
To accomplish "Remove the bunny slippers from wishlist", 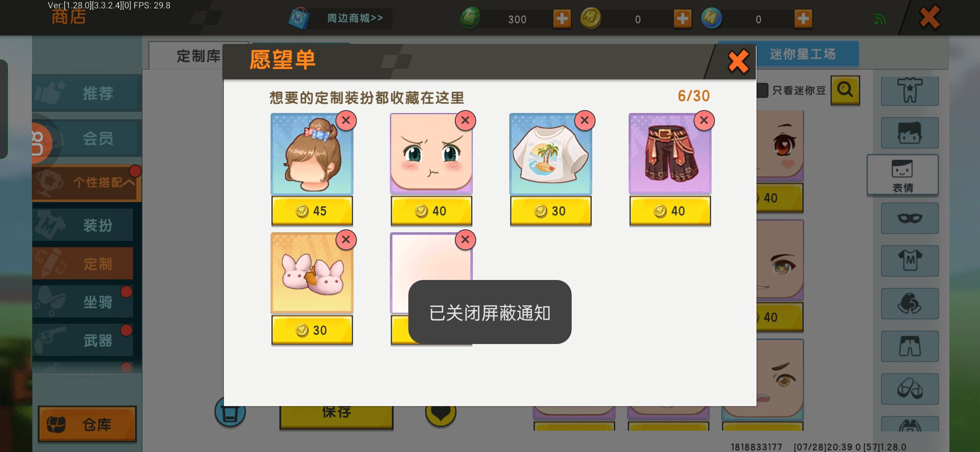I will click(x=346, y=240).
